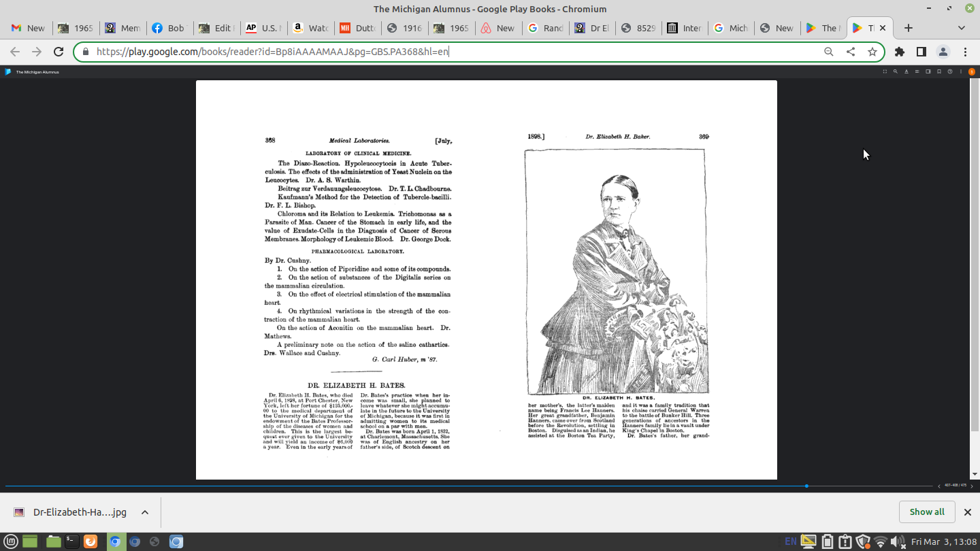This screenshot has height=551, width=980.
Task: Open the EN keyboard layout indicator
Action: click(791, 541)
